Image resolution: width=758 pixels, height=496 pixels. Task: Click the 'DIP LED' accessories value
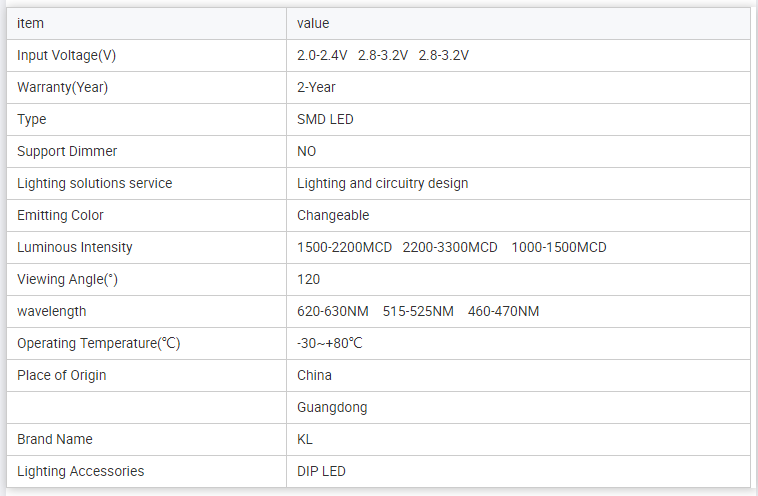tap(321, 471)
